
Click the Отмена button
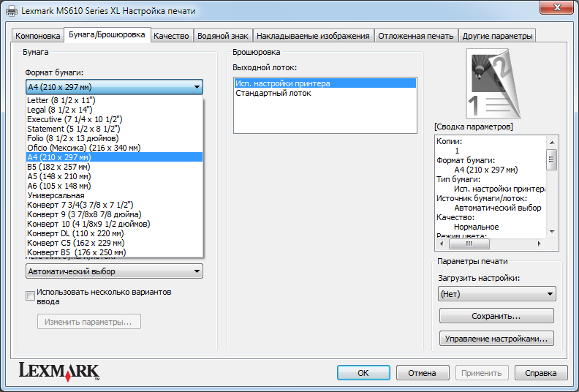[x=423, y=373]
